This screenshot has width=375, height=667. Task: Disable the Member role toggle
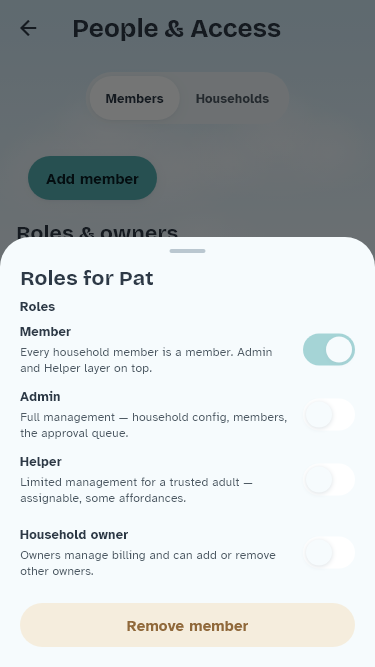click(329, 350)
